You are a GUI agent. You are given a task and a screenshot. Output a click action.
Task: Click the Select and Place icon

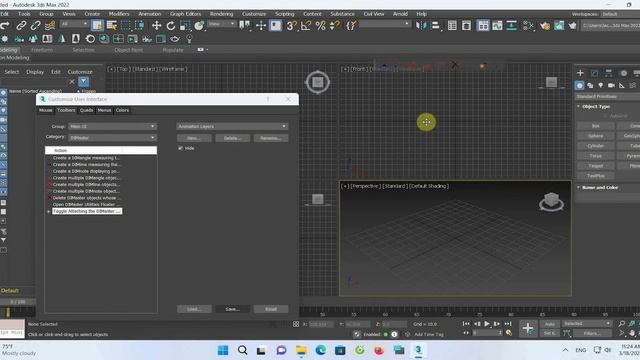pyautogui.click(x=199, y=25)
